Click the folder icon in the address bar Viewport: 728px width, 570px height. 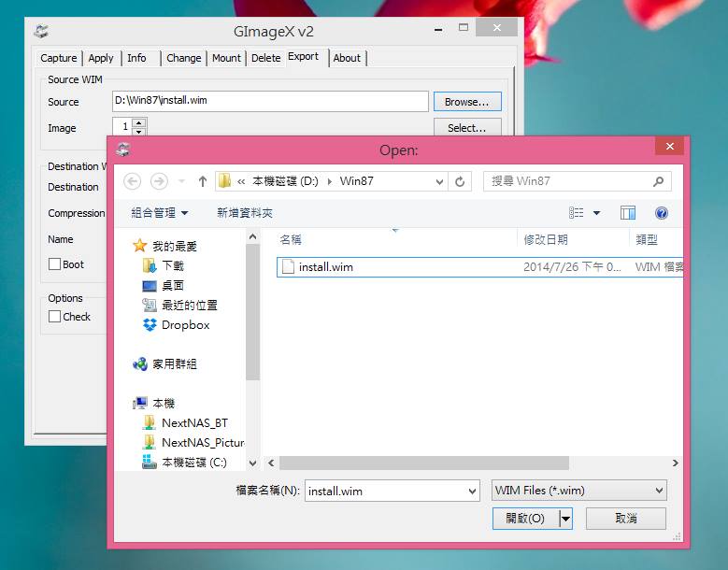coord(224,181)
